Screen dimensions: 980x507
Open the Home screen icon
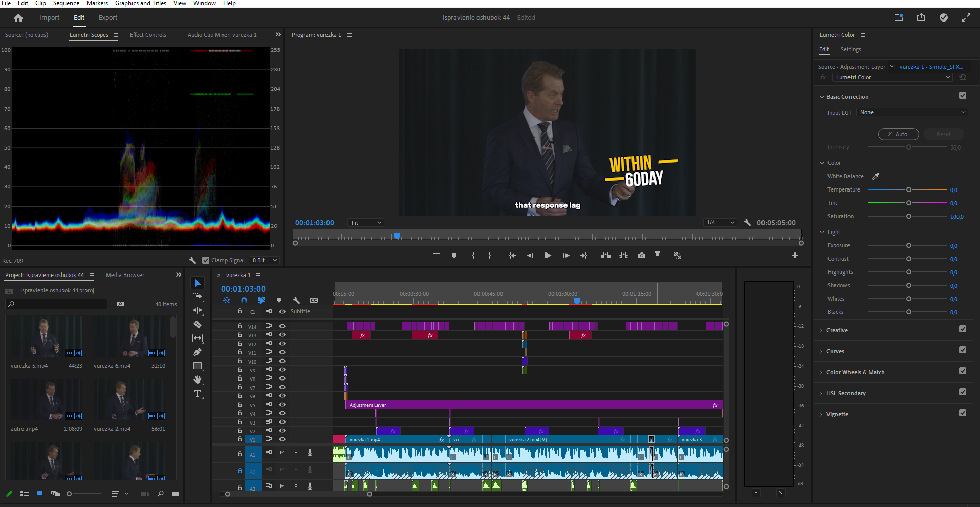[x=18, y=18]
